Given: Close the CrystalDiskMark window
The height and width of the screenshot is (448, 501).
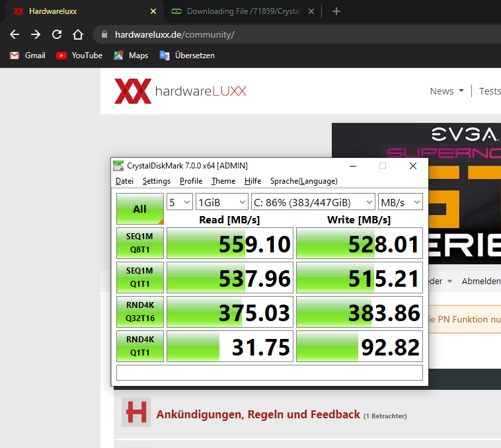Looking at the screenshot, I should coord(413,166).
